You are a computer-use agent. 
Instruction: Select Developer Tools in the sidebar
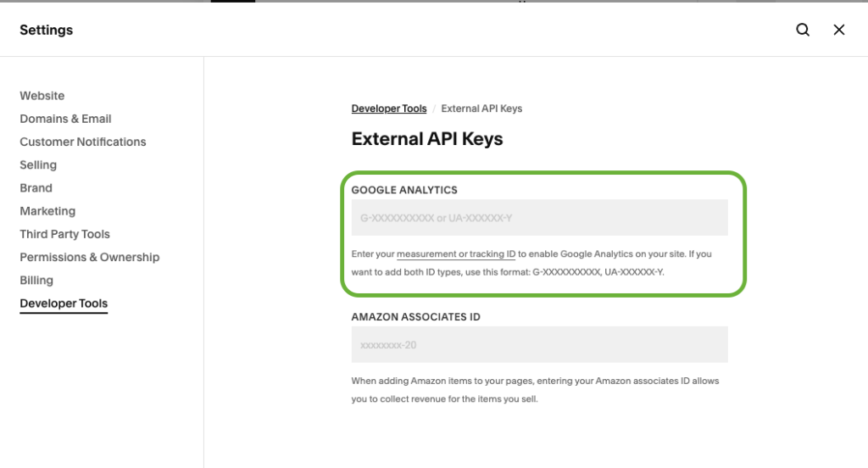[64, 304]
